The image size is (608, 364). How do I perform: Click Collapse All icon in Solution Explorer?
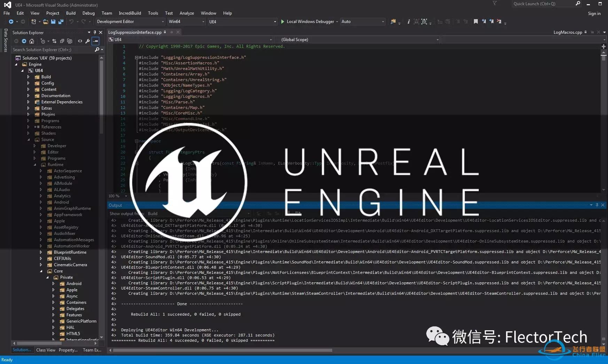[62, 41]
